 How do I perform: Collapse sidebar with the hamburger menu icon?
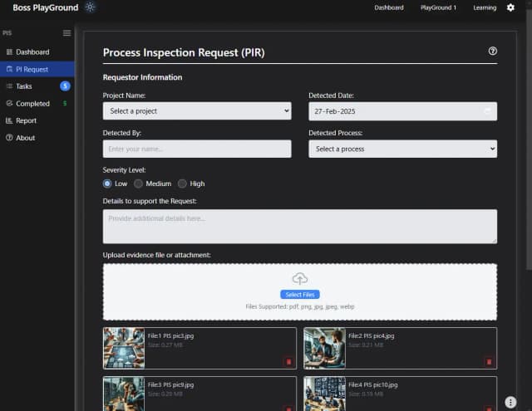click(x=66, y=33)
